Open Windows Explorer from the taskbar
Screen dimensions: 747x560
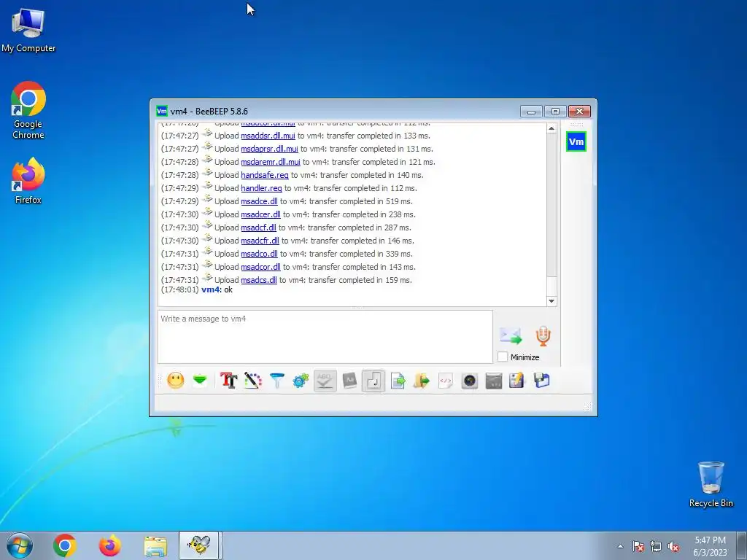(155, 545)
